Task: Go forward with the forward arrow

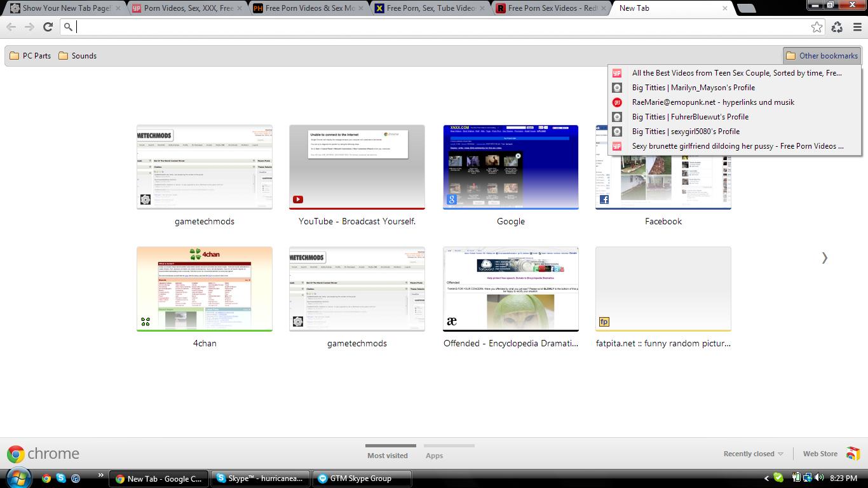Action: (29, 27)
